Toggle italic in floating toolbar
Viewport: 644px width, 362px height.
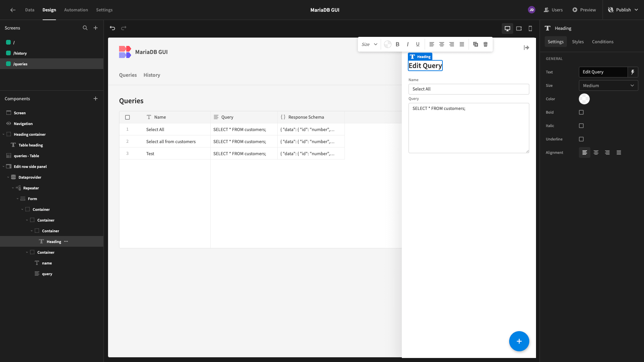coord(408,44)
